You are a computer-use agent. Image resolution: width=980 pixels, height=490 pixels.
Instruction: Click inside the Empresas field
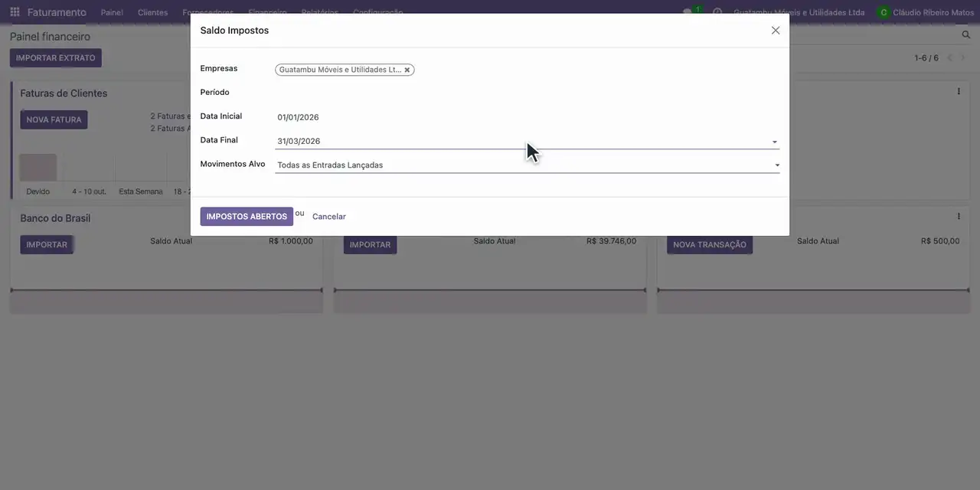[528, 70]
